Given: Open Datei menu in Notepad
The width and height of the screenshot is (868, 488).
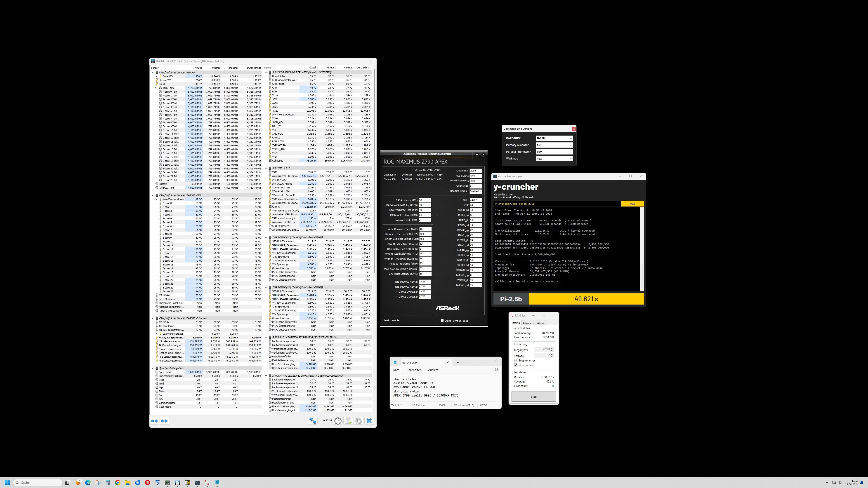Looking at the screenshot, I should 396,370.
